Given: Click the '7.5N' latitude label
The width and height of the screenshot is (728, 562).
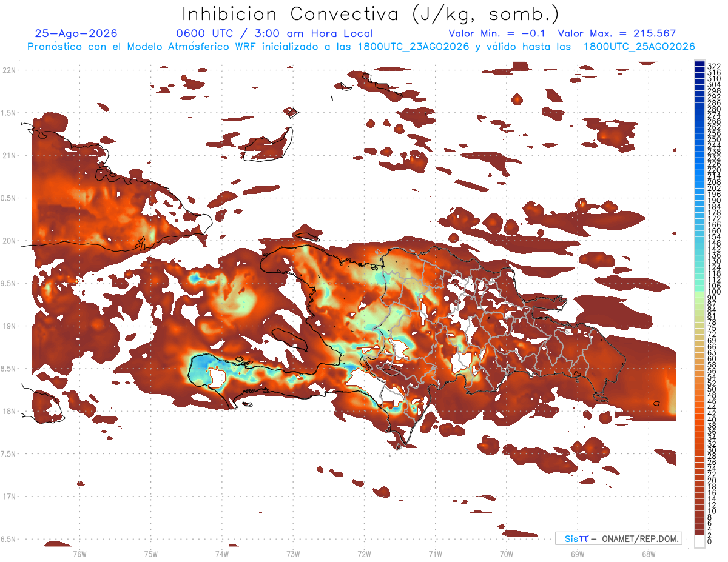Looking at the screenshot, I should pyautogui.click(x=9, y=454).
